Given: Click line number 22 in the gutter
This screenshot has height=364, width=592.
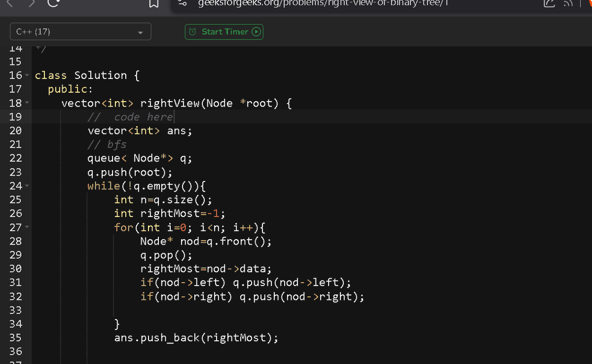Looking at the screenshot, I should point(15,158).
